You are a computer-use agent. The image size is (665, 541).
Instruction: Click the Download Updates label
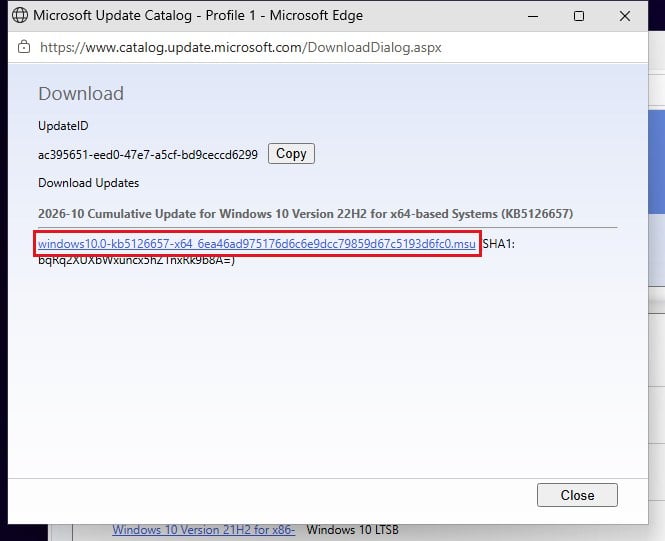(89, 183)
